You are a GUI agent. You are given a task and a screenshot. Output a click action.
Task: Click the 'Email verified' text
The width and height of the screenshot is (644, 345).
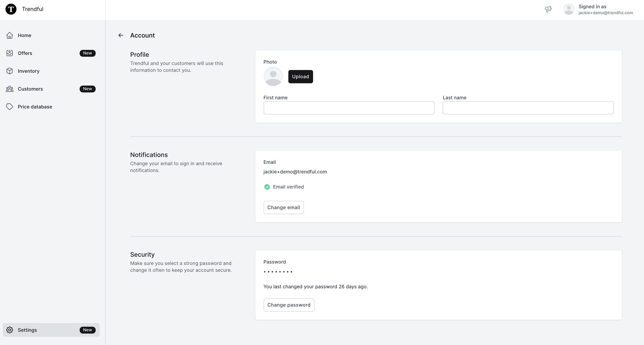coord(288,187)
